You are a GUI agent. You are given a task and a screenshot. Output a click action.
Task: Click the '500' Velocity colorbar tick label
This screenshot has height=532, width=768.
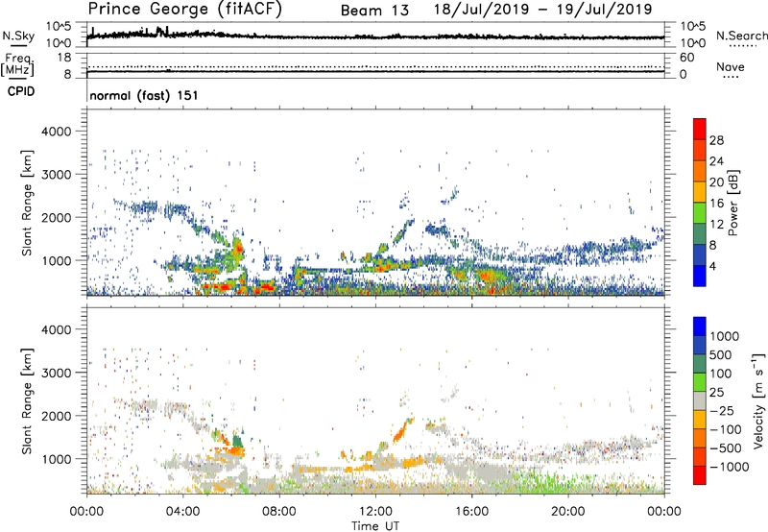(720, 354)
